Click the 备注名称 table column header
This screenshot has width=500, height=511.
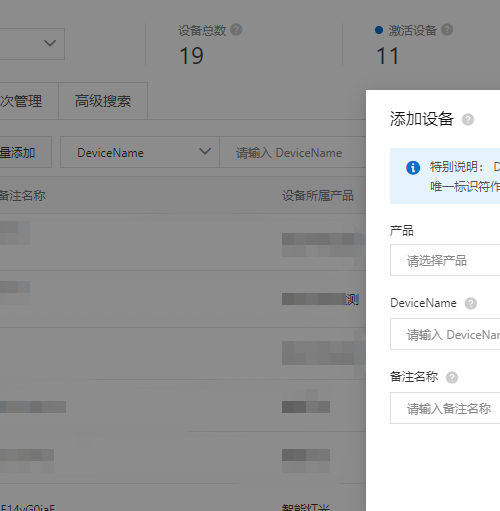point(23,196)
